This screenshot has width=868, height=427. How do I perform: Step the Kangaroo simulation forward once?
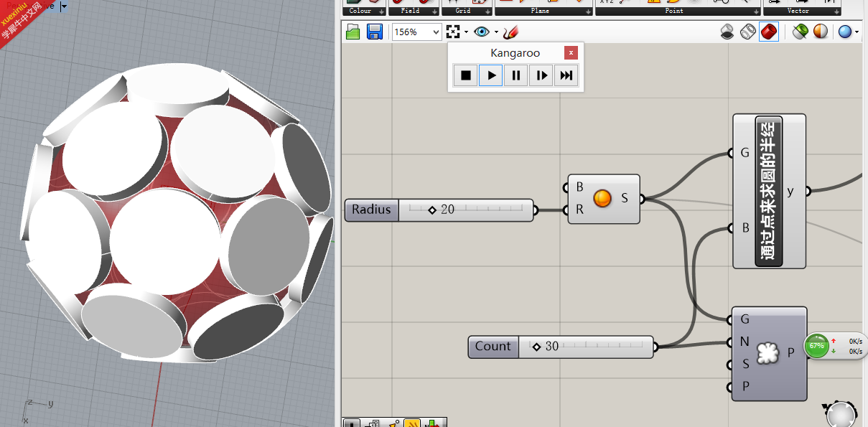tap(541, 75)
